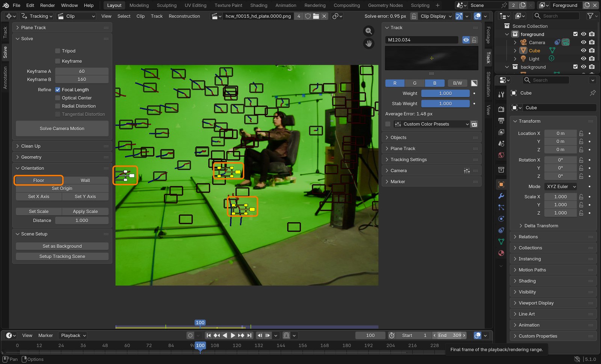Open the Reconstruction menu
The height and width of the screenshot is (364, 601).
(184, 16)
